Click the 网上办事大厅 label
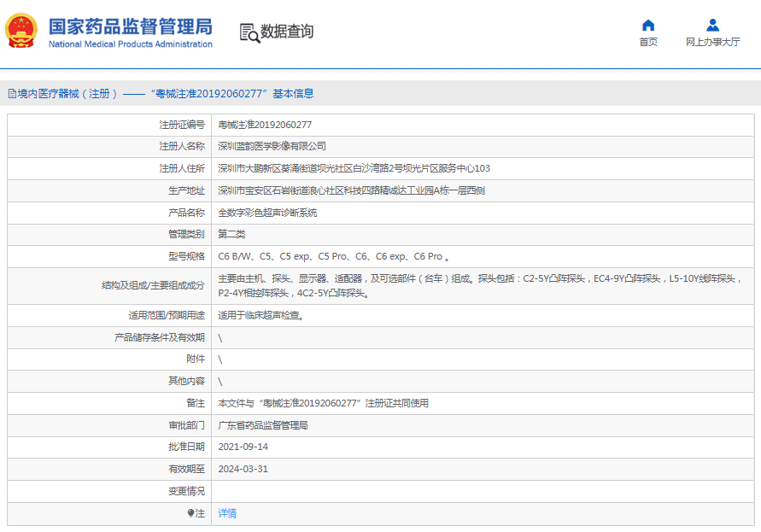761x532 pixels. [x=712, y=42]
